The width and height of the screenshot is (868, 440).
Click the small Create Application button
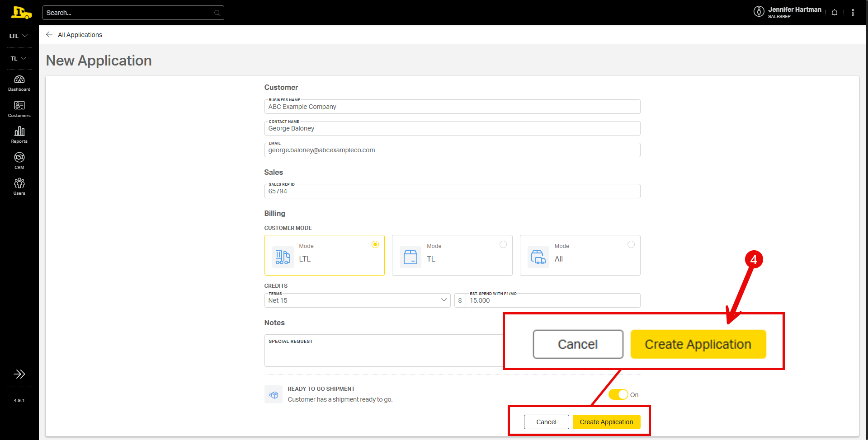(x=606, y=422)
